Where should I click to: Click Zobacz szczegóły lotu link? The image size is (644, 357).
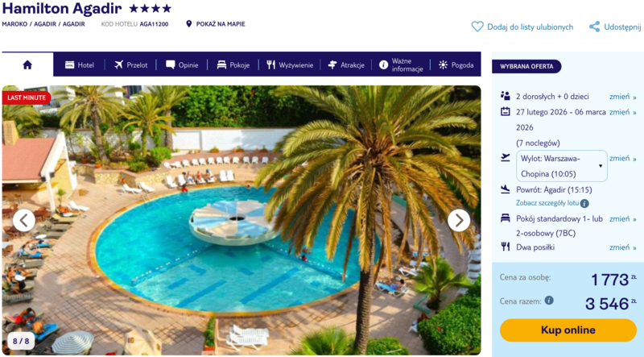547,203
